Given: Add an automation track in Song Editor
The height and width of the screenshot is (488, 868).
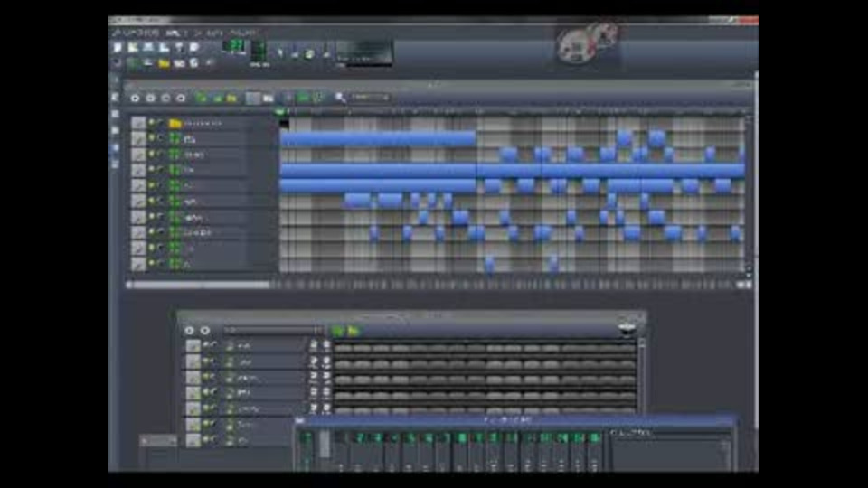Looking at the screenshot, I should 232,99.
